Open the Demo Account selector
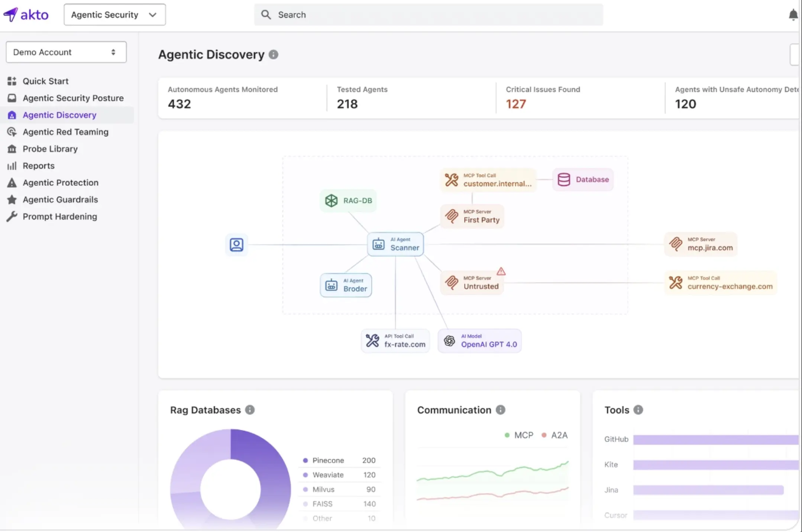The image size is (802, 532). coord(66,52)
